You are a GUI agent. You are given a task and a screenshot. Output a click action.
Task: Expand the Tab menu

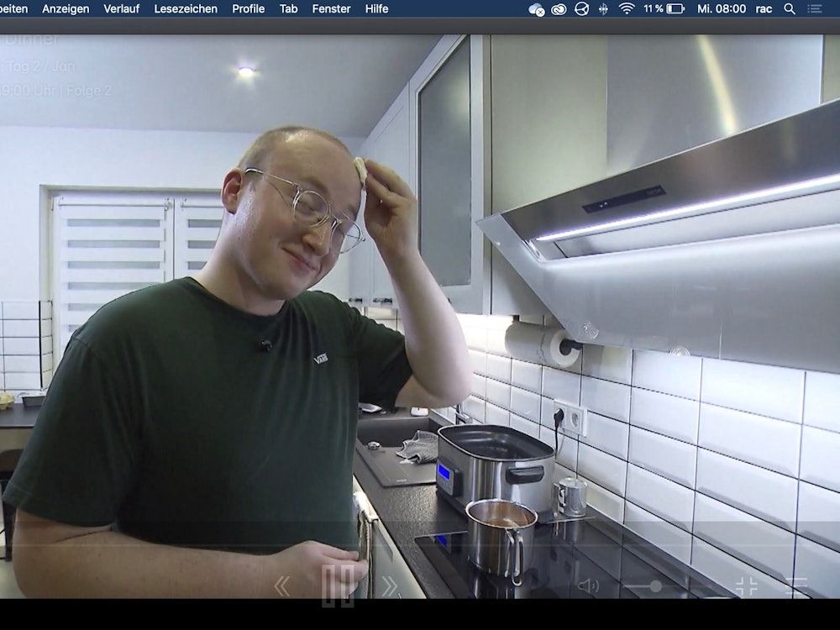tap(288, 8)
